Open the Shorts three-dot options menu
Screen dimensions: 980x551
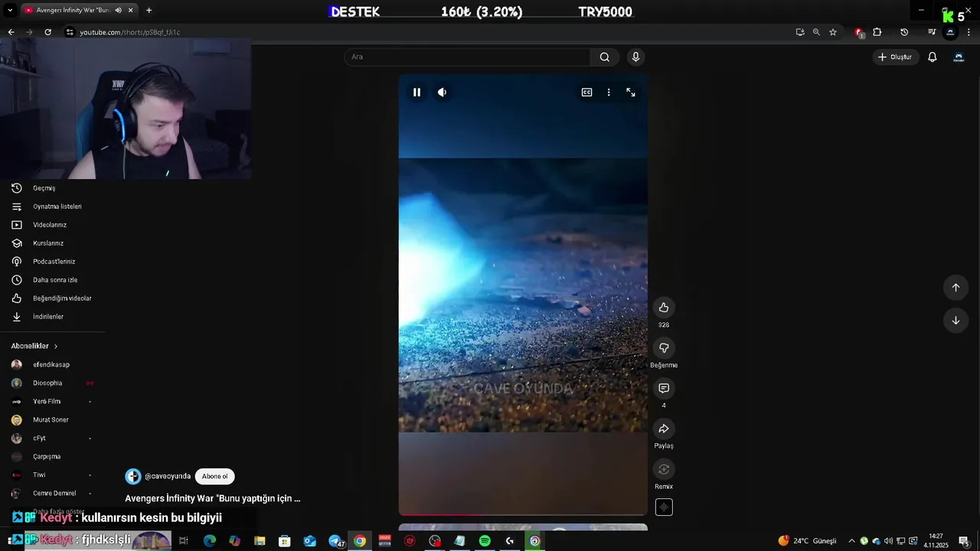coord(609,92)
